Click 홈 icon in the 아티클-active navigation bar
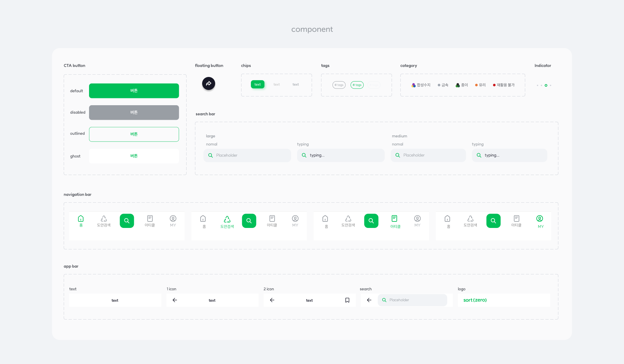This screenshot has width=624, height=364. pos(325,219)
